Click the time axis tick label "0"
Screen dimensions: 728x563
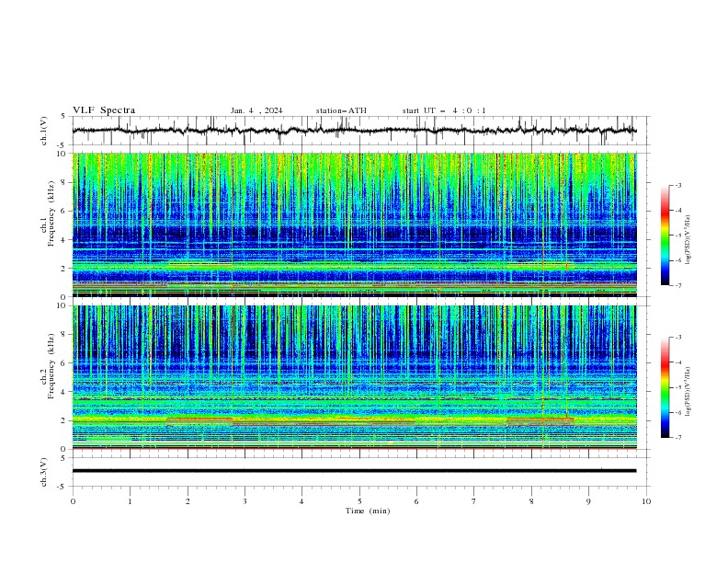click(x=73, y=501)
